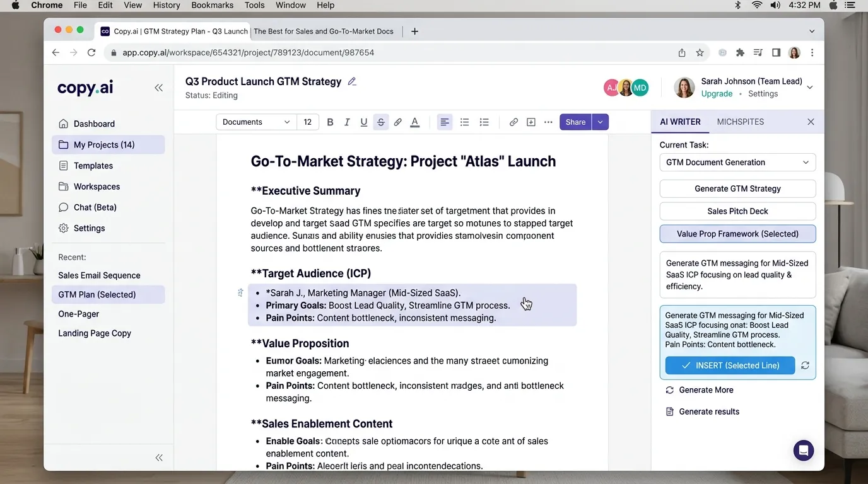Click the drag handle beside Sarah J. block
The image size is (868, 484).
(x=240, y=292)
